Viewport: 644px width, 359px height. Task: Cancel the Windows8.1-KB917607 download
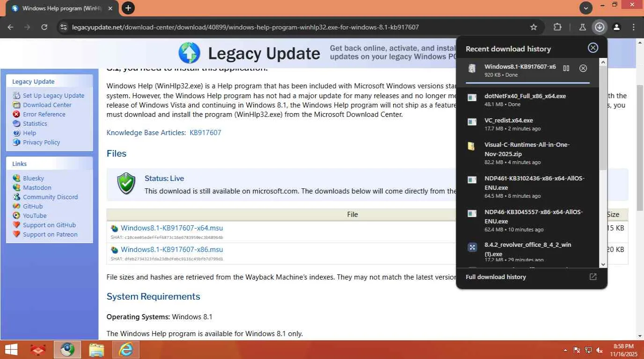(583, 68)
